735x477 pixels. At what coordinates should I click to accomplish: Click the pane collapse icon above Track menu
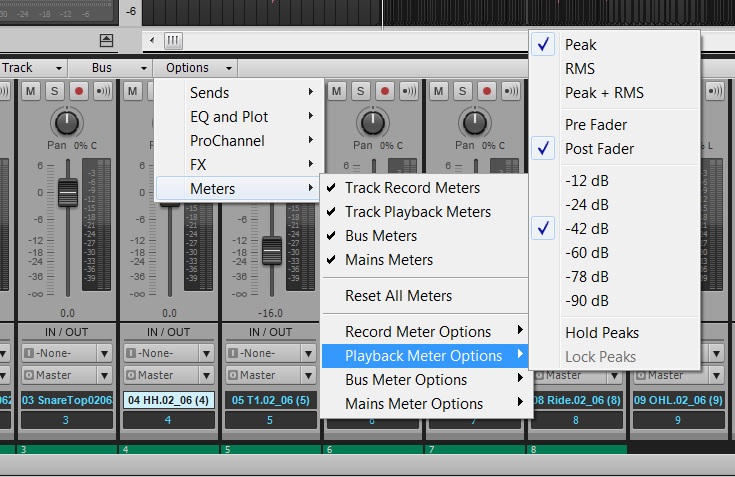[106, 41]
